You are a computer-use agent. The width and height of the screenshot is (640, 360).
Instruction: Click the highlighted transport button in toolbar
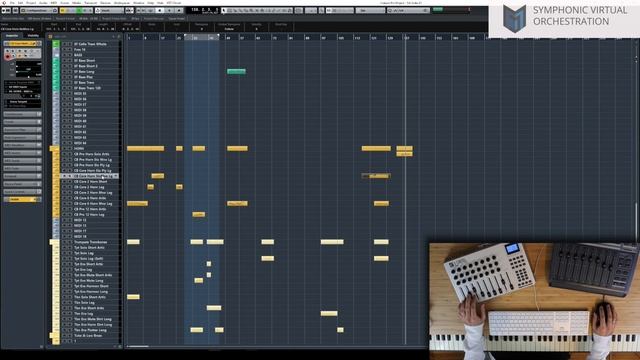click(160, 10)
